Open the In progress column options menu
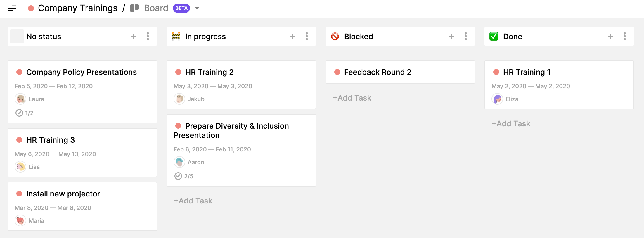 pos(307,36)
